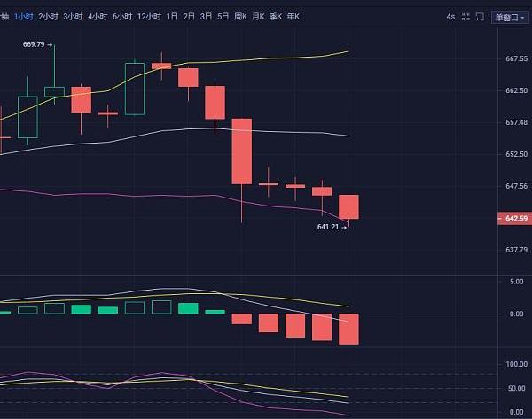Select the 2日 timeframe
Screen dimensions: 532x419
(189, 17)
